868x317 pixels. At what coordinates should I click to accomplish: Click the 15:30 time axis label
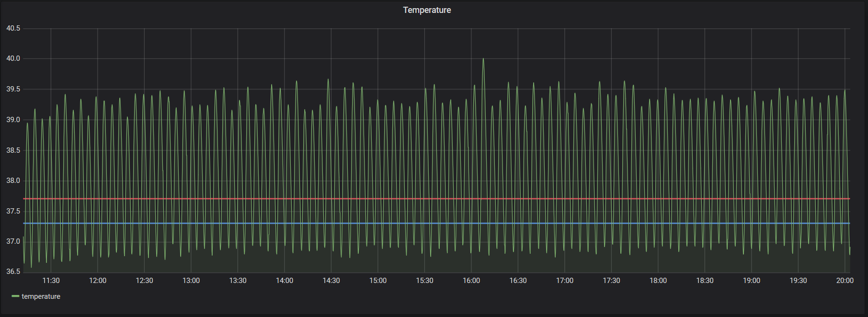click(x=424, y=281)
